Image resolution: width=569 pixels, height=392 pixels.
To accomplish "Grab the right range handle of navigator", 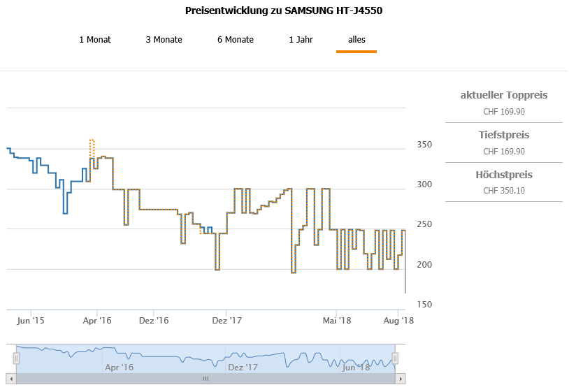I will click(x=395, y=358).
